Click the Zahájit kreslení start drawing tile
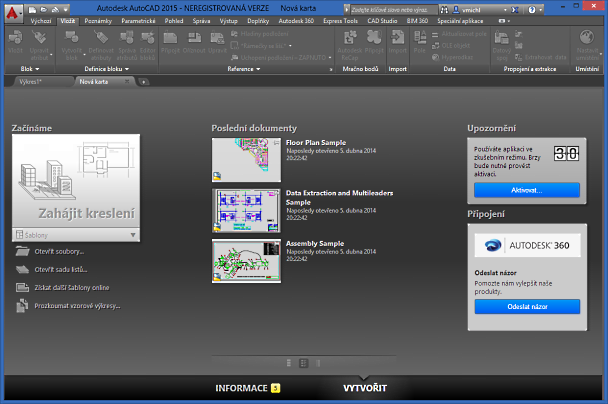Viewport: 608px width, 404px height. 76,181
